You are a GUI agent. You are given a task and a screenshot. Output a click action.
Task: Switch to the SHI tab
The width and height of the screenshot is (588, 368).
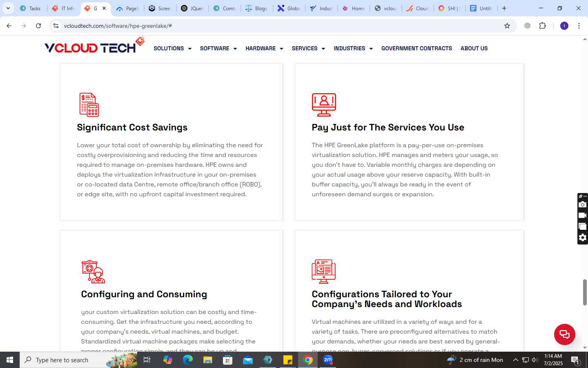pyautogui.click(x=449, y=8)
